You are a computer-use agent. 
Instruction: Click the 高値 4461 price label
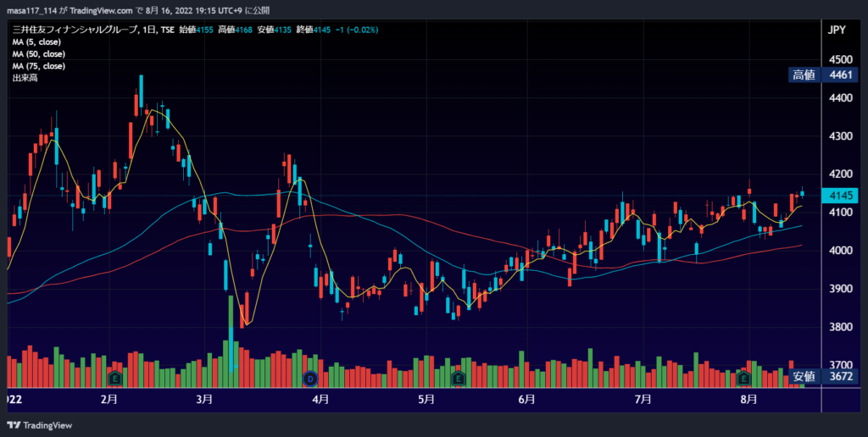click(x=824, y=75)
